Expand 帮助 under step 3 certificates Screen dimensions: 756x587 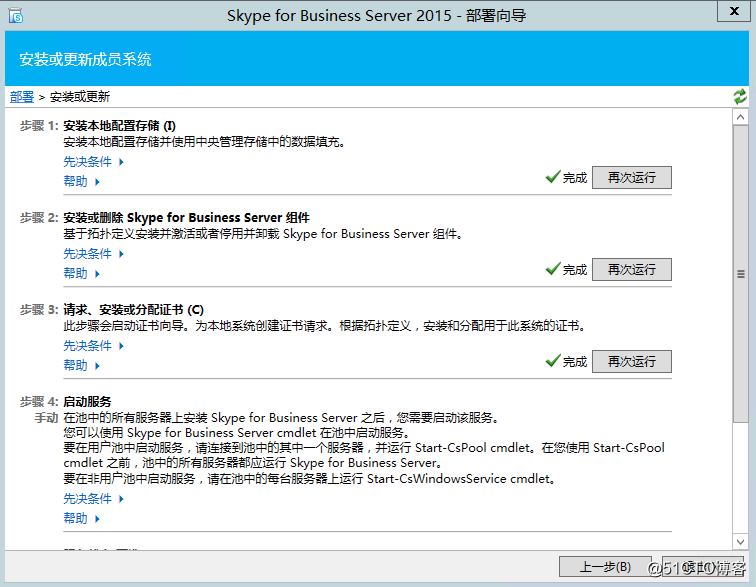click(81, 366)
